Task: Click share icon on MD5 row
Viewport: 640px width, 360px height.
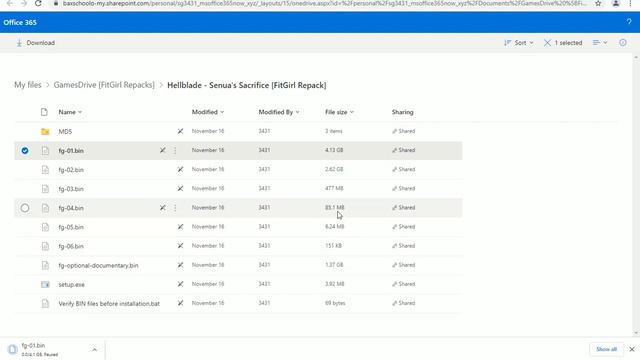Action: click(x=180, y=131)
